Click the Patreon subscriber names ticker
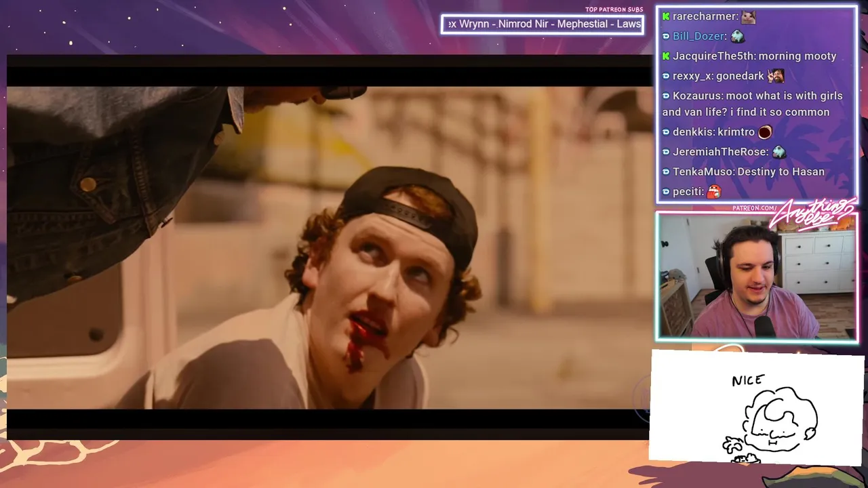Image resolution: width=868 pixels, height=488 pixels. pyautogui.click(x=542, y=24)
